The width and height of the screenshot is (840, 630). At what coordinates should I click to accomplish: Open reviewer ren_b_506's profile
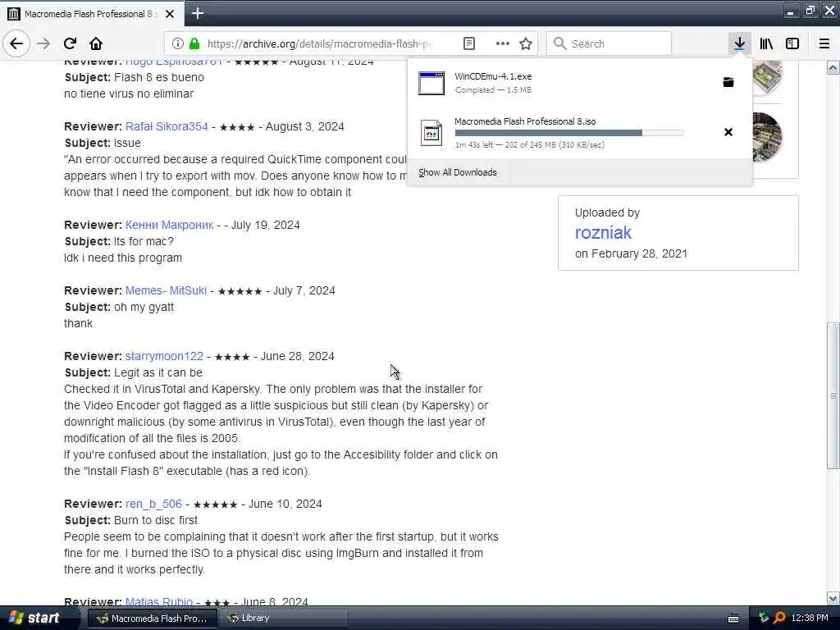(153, 504)
